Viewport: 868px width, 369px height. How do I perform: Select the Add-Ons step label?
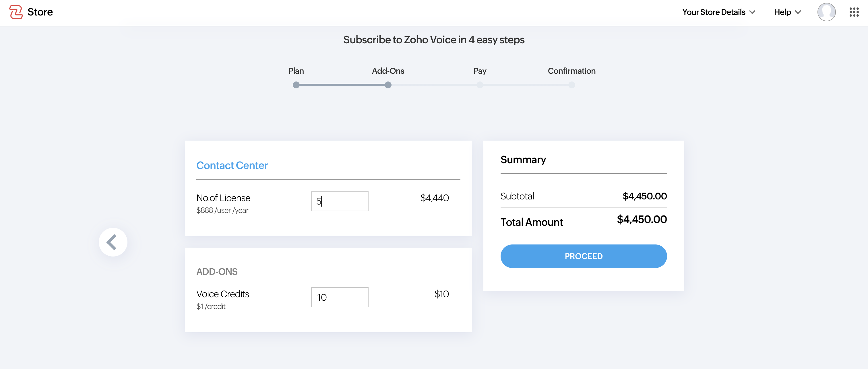(x=388, y=71)
